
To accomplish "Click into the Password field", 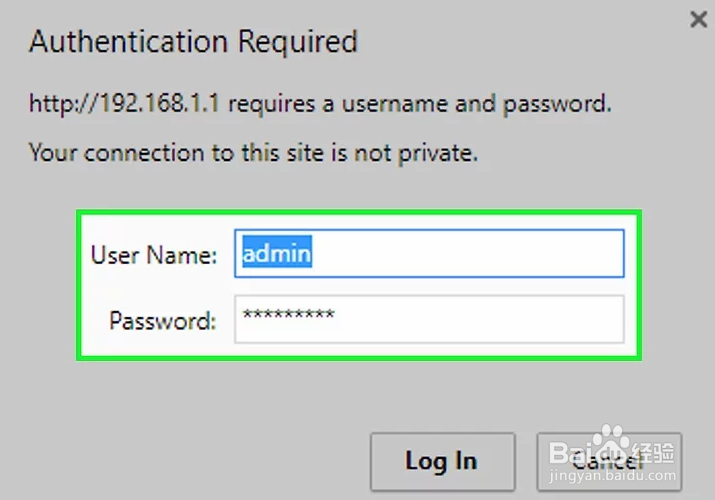I will (x=429, y=320).
